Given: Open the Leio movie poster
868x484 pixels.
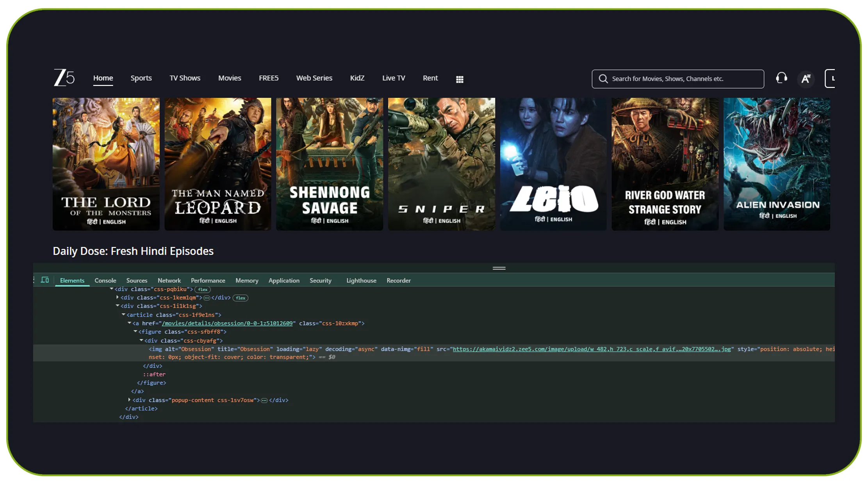Looking at the screenshot, I should click(553, 164).
